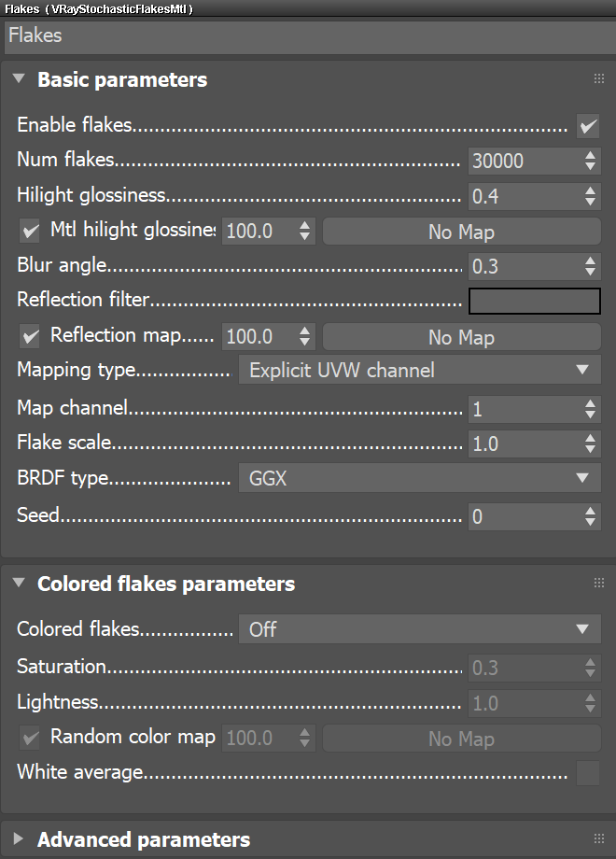Click the Random color map No Map button
Image resolution: width=616 pixels, height=859 pixels.
[x=461, y=739]
